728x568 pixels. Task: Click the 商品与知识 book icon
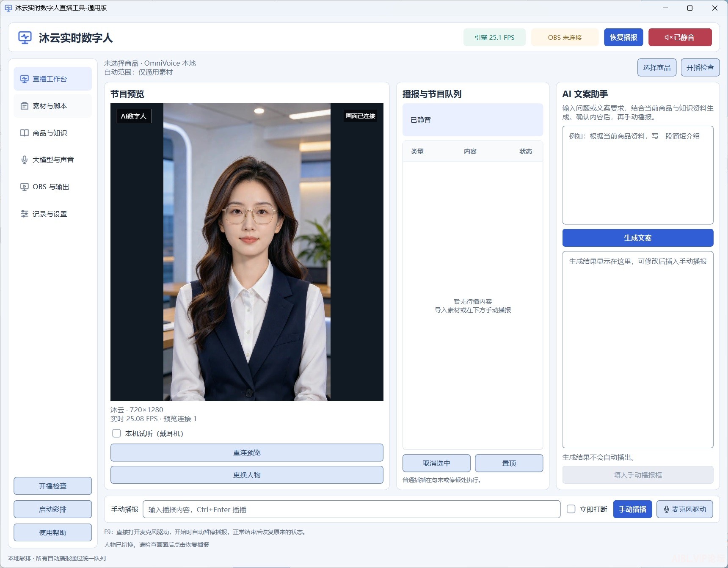(x=25, y=133)
